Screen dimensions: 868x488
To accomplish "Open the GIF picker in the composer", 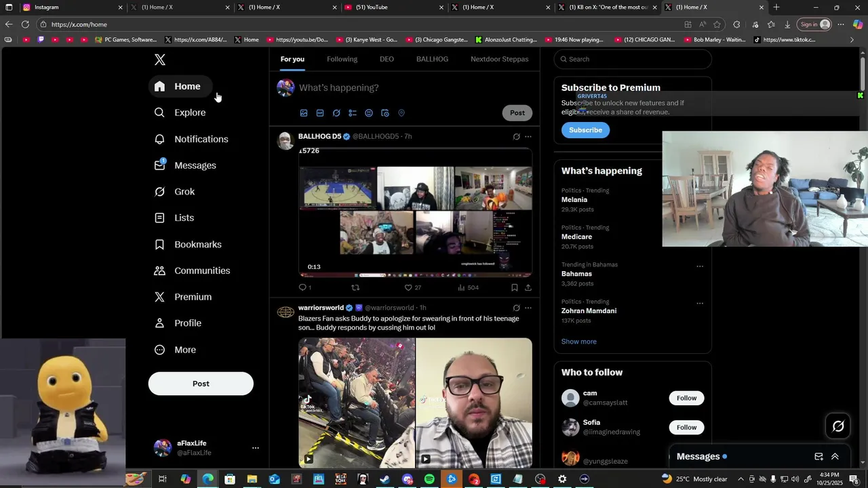I will (x=320, y=113).
